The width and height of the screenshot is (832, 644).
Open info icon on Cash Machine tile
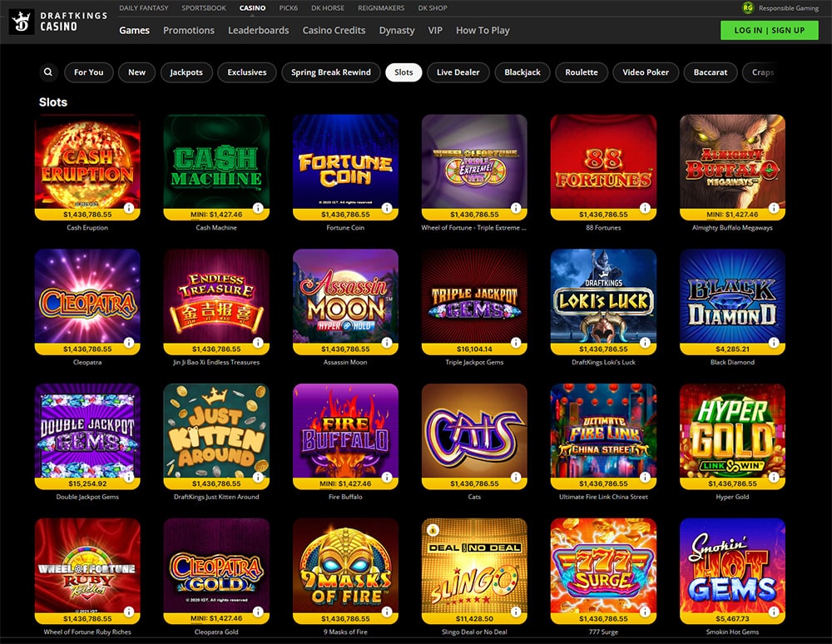point(258,208)
